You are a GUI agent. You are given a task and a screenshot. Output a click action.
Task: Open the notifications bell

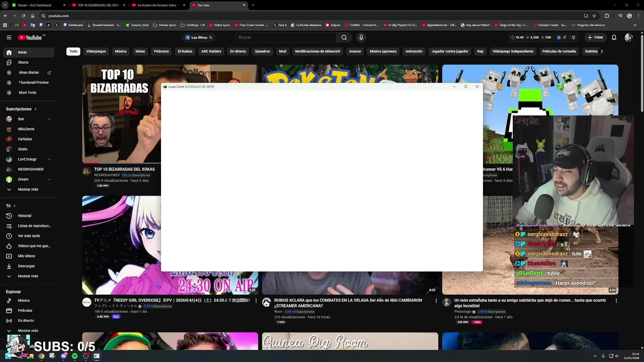(x=614, y=37)
